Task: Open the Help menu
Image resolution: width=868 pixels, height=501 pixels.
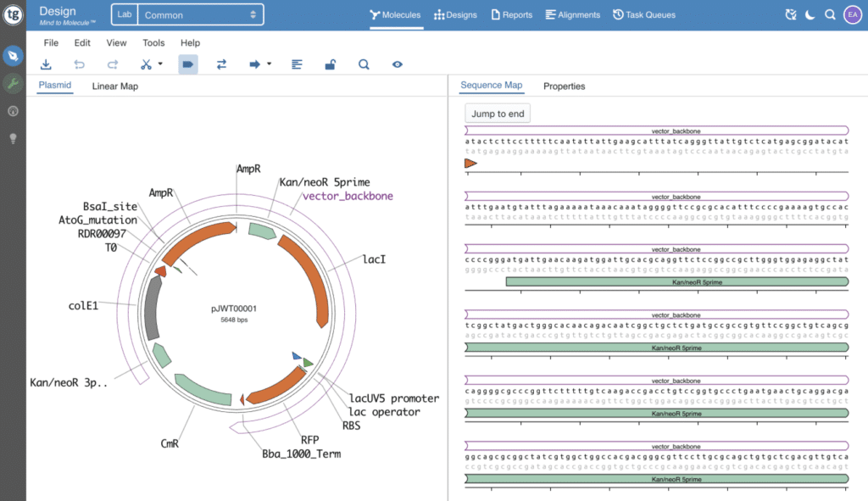Action: coord(190,42)
